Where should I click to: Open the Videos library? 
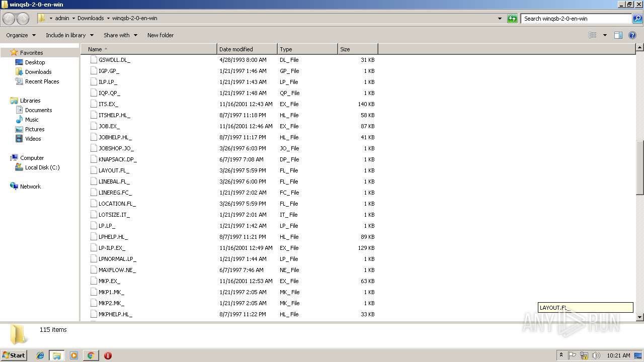[x=33, y=139]
